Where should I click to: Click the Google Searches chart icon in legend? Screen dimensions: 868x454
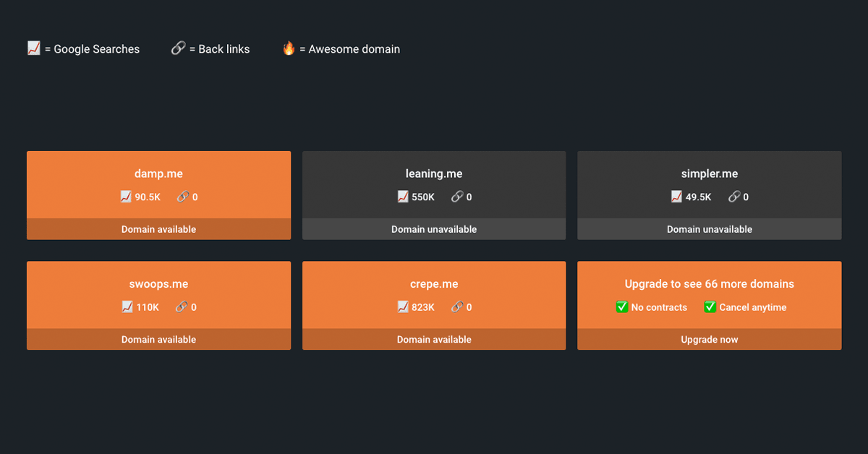33,48
